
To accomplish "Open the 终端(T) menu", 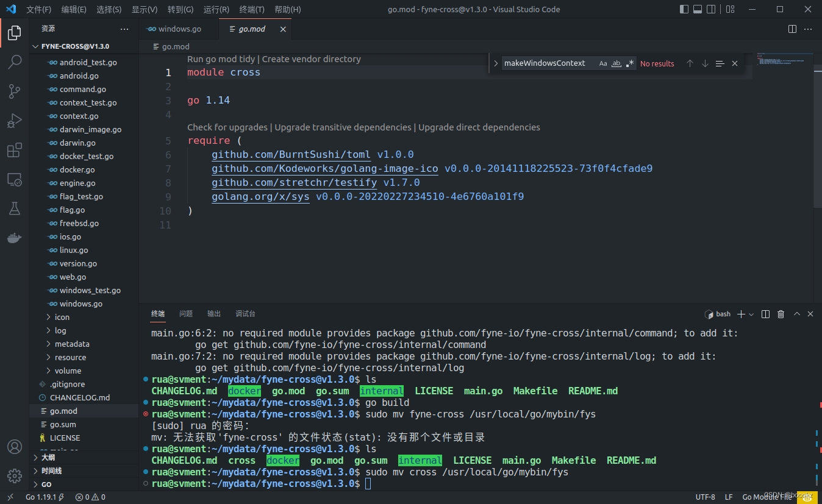I will 252,9.
